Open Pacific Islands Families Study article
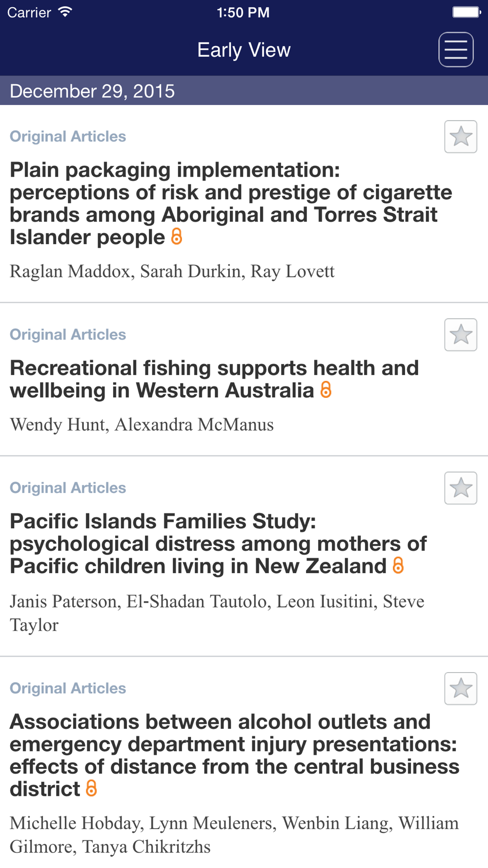The width and height of the screenshot is (488, 868). (218, 544)
